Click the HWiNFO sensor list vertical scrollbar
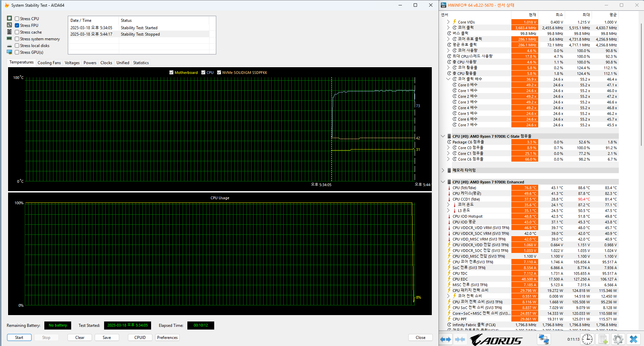The height and width of the screenshot is (346, 644). coord(642,84)
